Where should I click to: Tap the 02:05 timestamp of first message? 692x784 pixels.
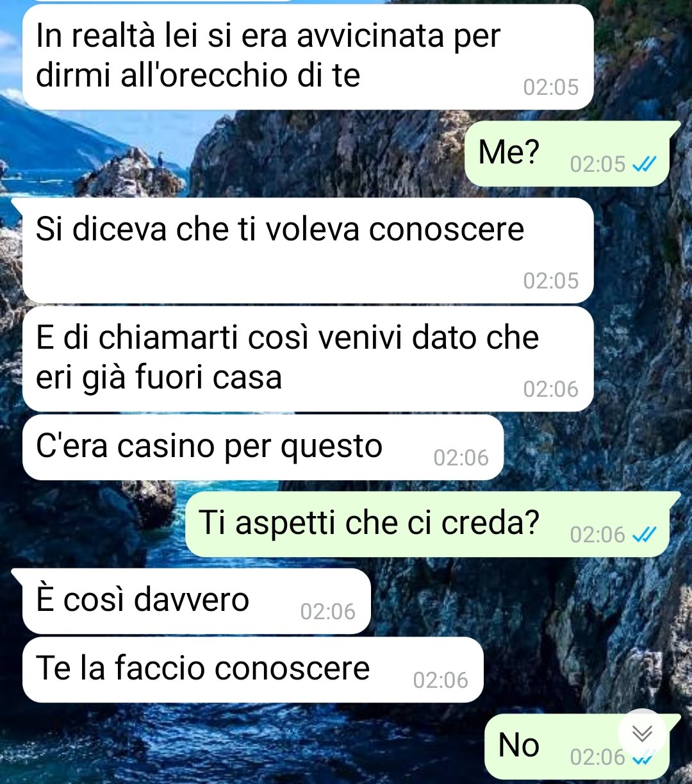point(551,87)
